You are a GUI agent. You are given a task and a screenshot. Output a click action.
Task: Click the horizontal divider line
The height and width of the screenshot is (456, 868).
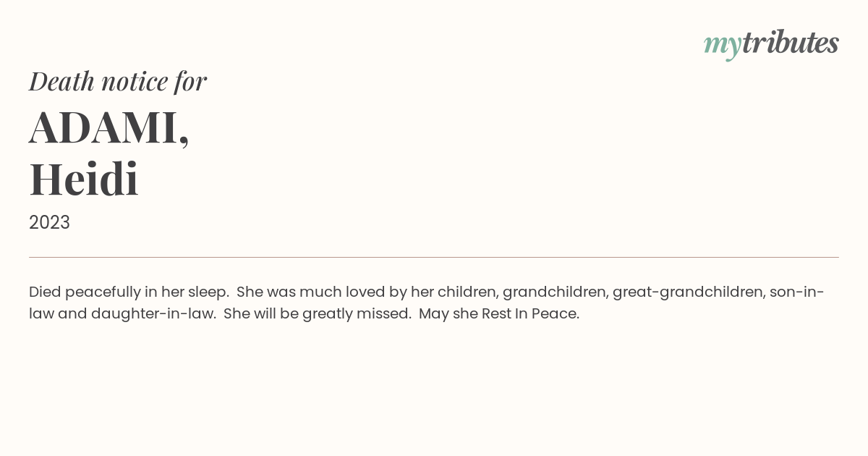tap(434, 257)
